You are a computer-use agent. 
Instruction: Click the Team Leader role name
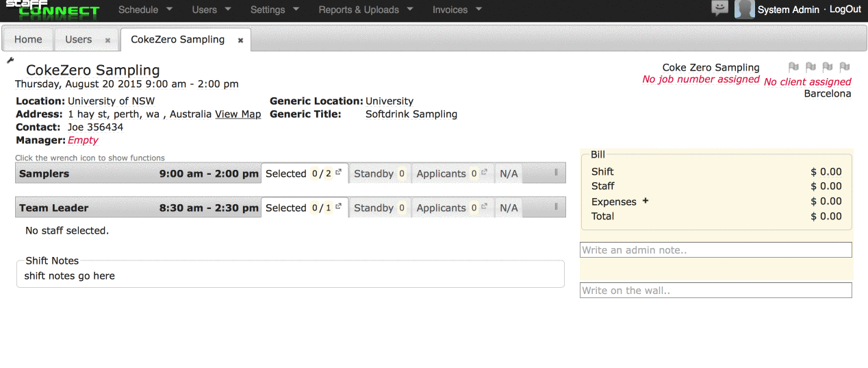pyautogui.click(x=54, y=208)
